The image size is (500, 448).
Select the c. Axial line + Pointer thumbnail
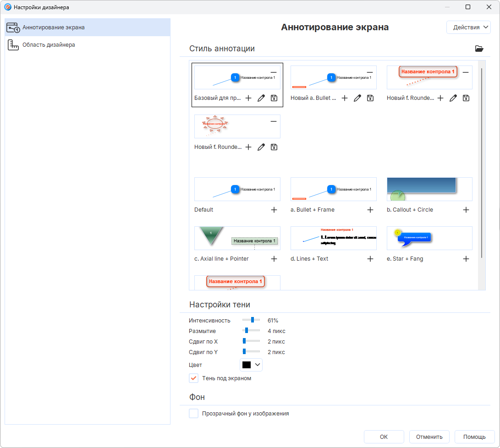[x=237, y=238]
